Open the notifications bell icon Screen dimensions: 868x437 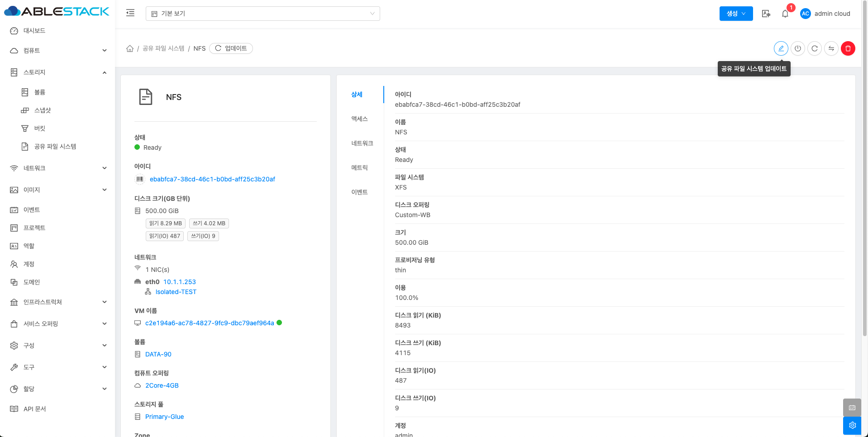[x=785, y=14]
